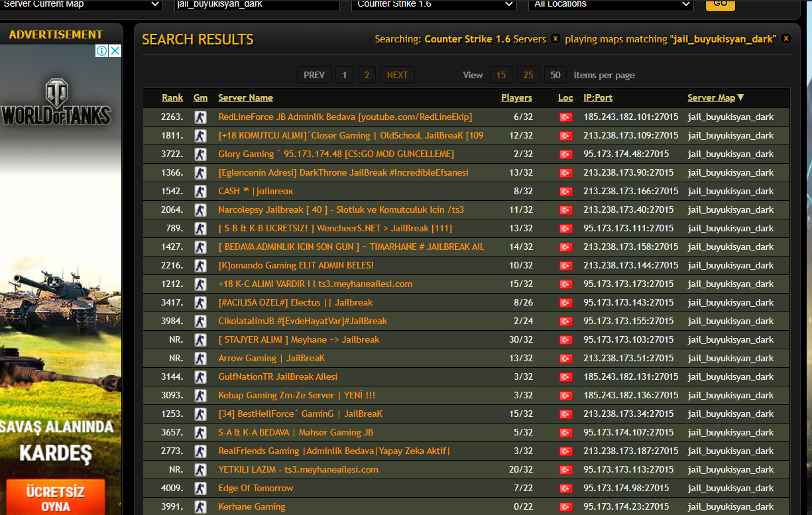Click the game icon in the WencheerS.NET row
This screenshot has height=515, width=812.
200,229
